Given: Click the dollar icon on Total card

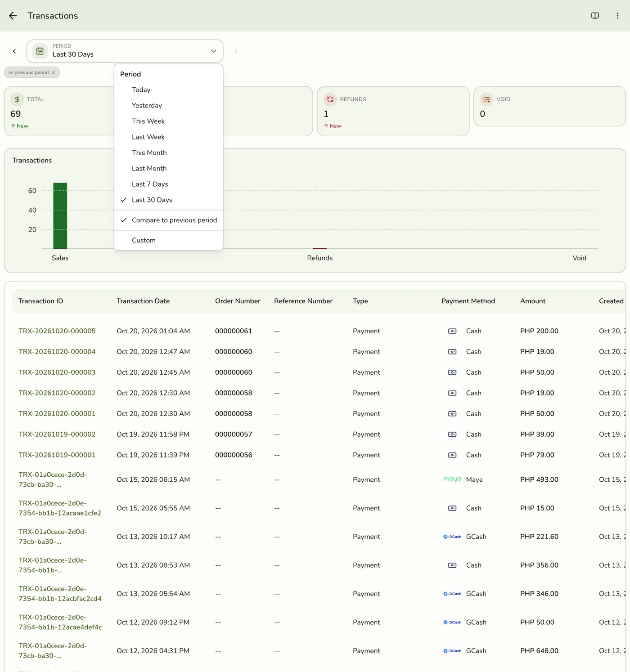Looking at the screenshot, I should 17,99.
